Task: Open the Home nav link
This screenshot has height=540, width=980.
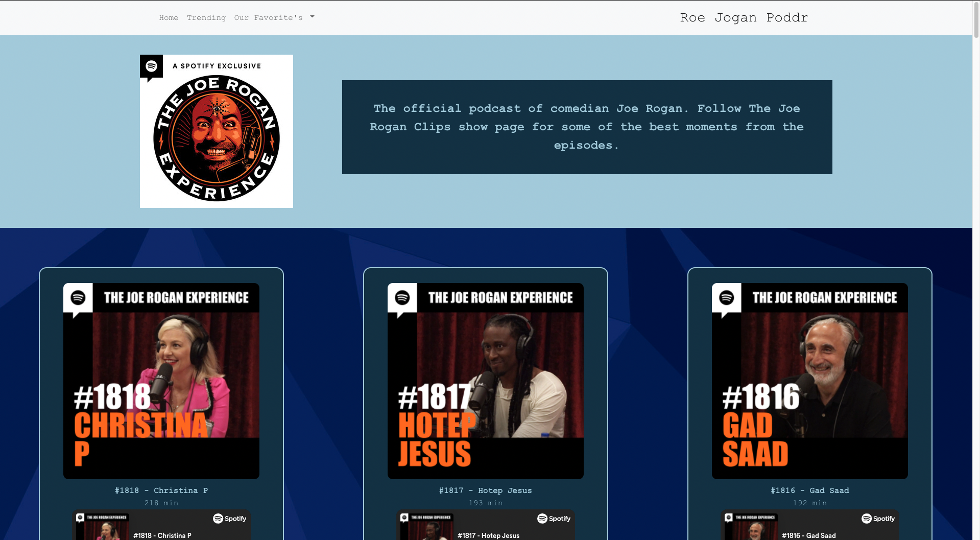Action: (169, 18)
